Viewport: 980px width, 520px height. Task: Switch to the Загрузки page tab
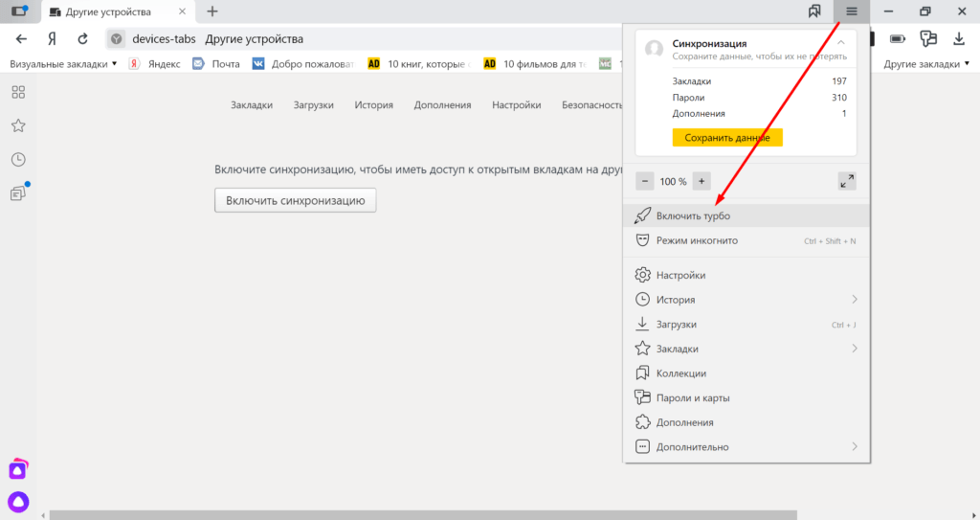313,105
